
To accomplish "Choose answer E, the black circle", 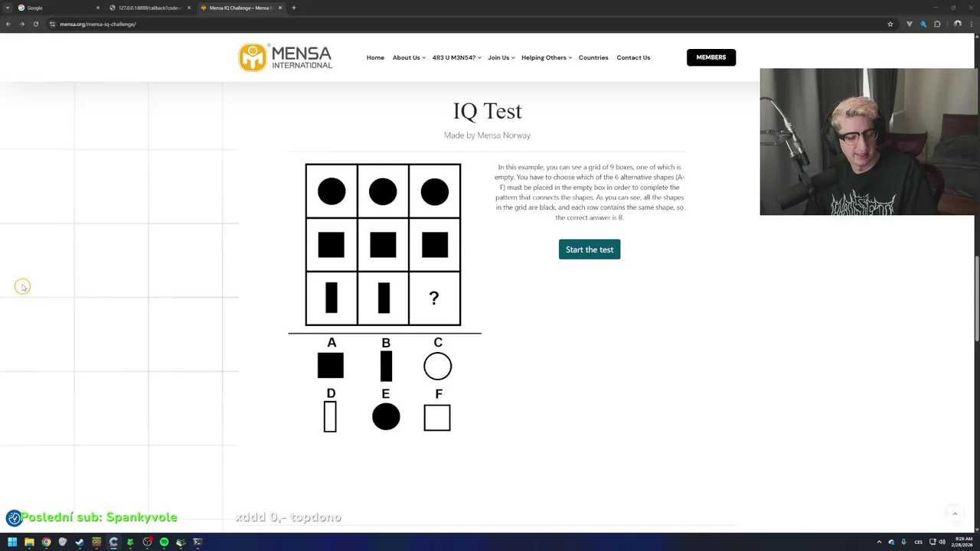I will (x=386, y=417).
